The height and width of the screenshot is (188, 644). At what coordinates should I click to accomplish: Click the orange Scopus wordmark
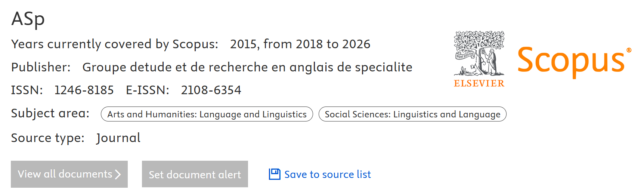[x=572, y=61]
